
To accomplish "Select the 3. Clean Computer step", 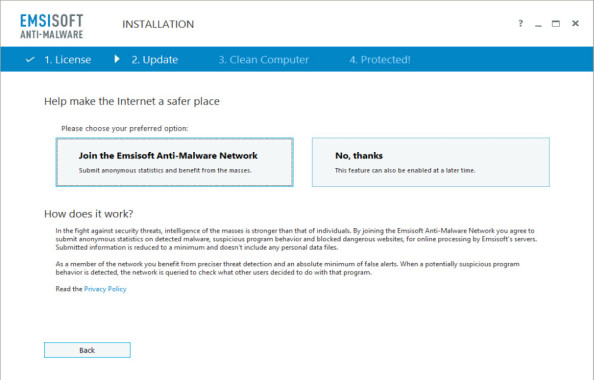I will point(264,60).
